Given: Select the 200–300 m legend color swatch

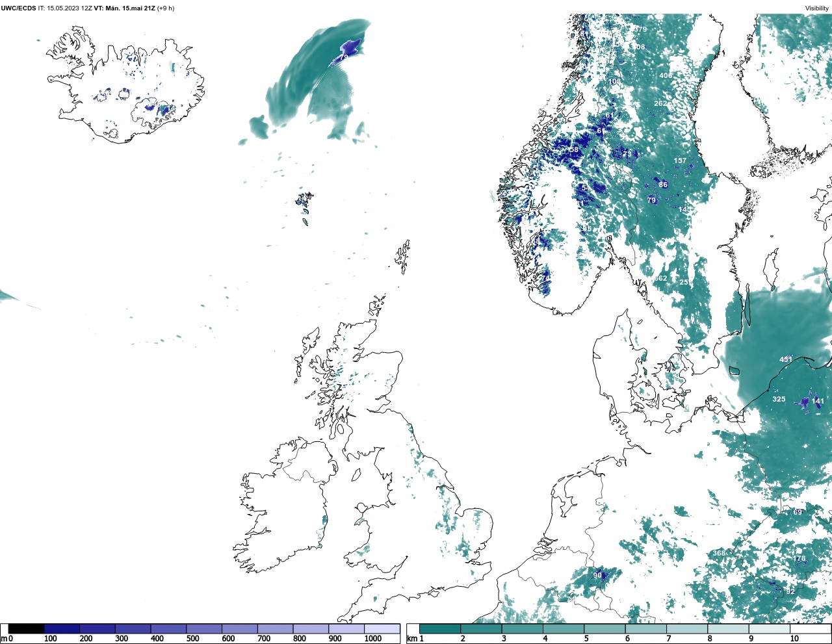Looking at the screenshot, I should click(x=97, y=629).
